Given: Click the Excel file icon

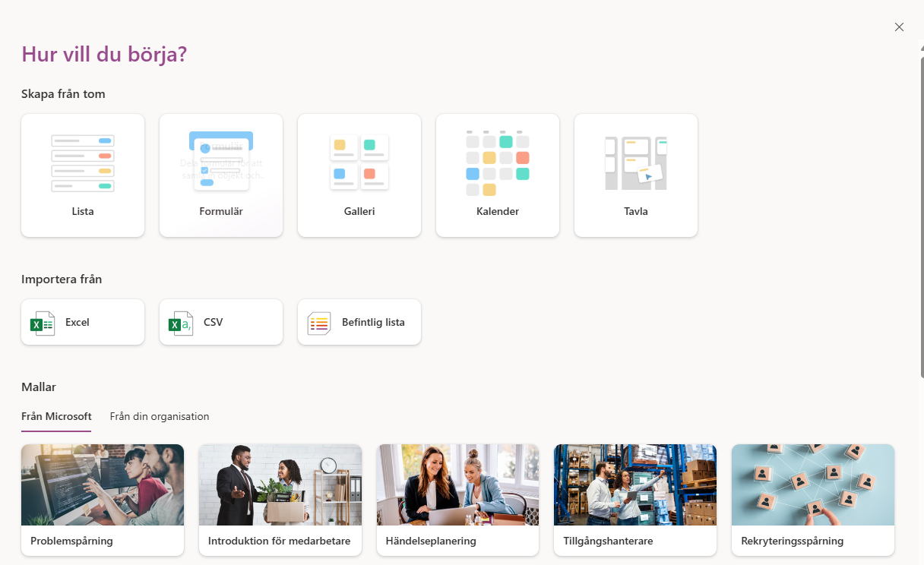Looking at the screenshot, I should (43, 323).
